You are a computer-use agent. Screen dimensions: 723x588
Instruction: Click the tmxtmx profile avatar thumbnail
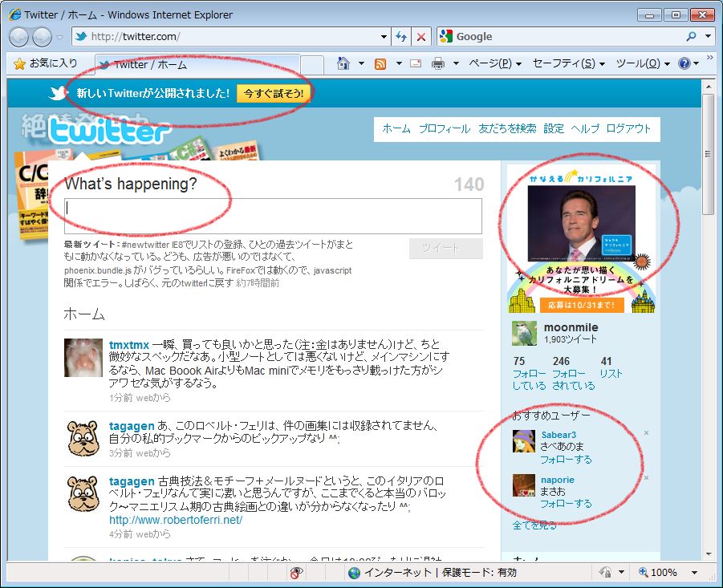[83, 357]
